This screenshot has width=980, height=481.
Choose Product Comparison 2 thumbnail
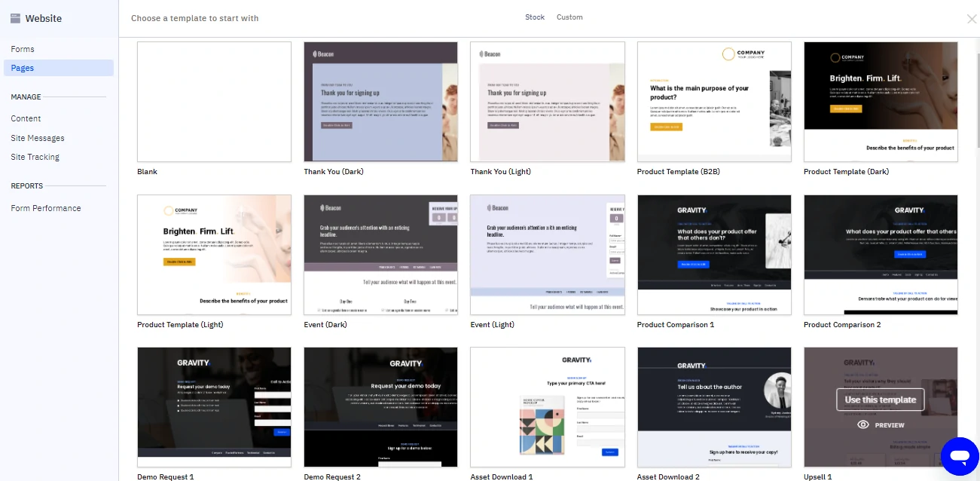(x=881, y=255)
